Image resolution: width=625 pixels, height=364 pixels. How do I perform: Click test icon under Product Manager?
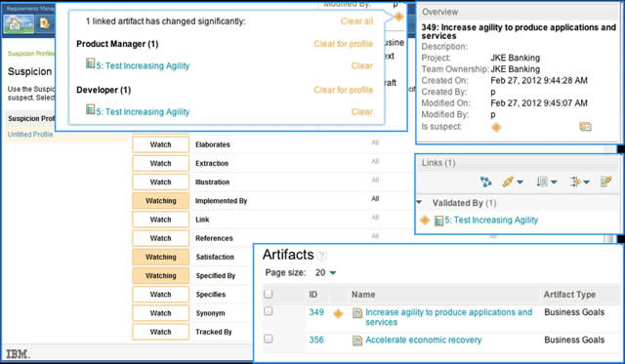(x=91, y=62)
